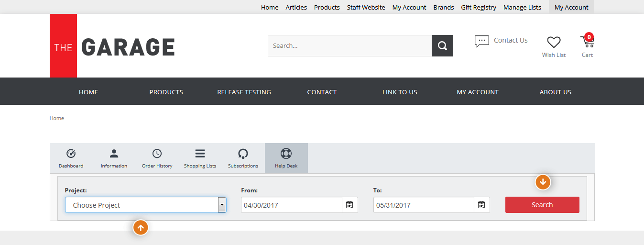Click the orange up-arrow marker
Screen dimensions: 644x245
tap(141, 228)
